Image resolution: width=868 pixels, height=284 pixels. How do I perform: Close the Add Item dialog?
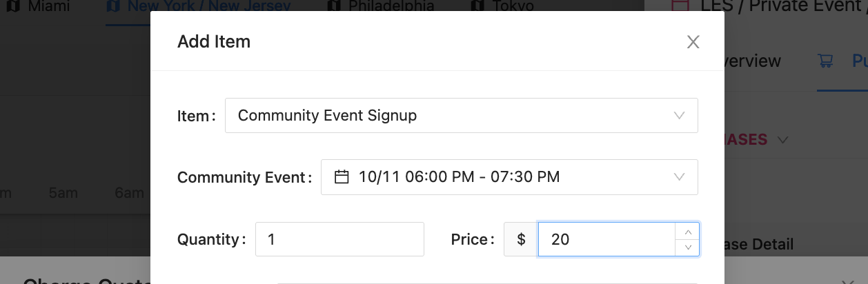693,42
